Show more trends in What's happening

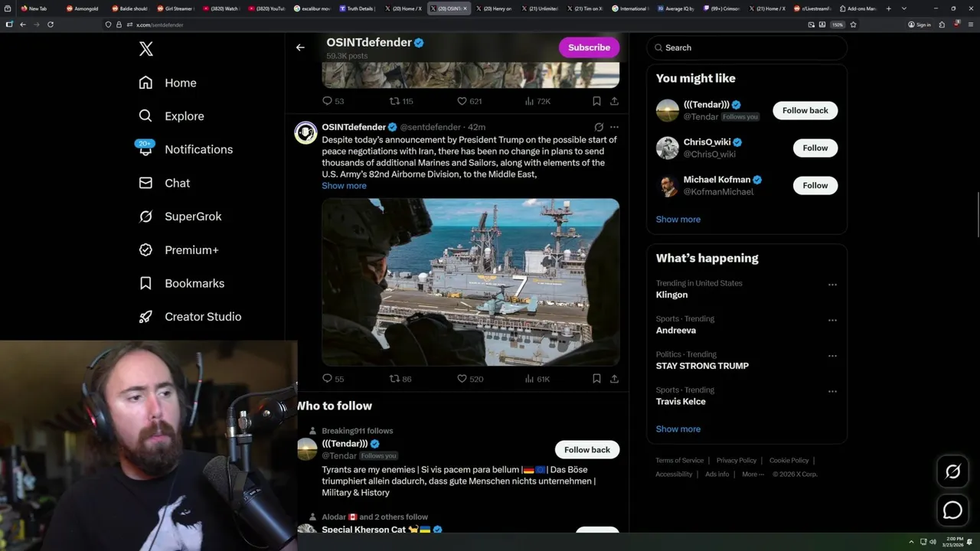click(678, 429)
